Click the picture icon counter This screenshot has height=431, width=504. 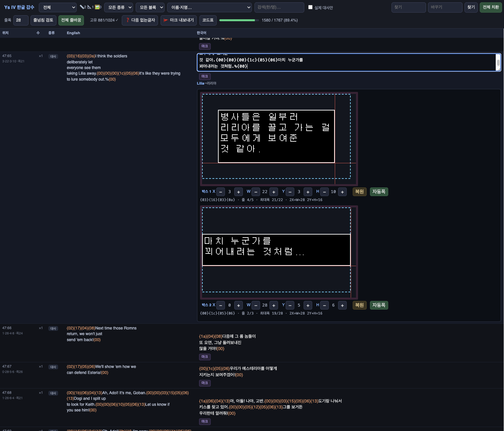click(98, 7)
